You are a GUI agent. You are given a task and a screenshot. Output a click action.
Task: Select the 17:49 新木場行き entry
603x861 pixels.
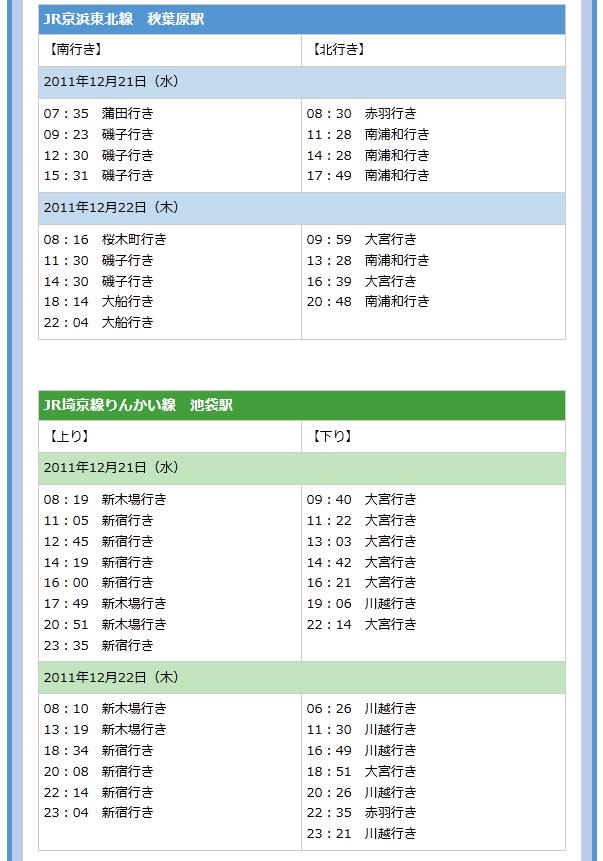(x=105, y=603)
